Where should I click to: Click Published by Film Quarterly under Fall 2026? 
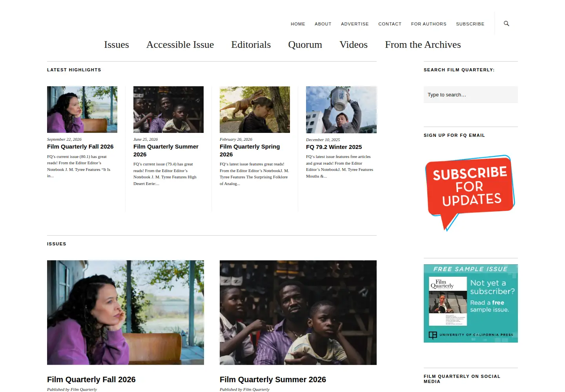click(x=72, y=389)
